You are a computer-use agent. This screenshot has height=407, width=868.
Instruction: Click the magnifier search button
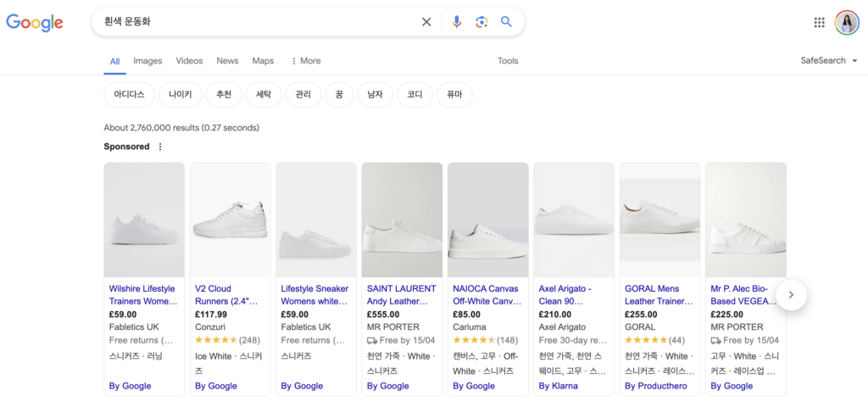point(506,22)
